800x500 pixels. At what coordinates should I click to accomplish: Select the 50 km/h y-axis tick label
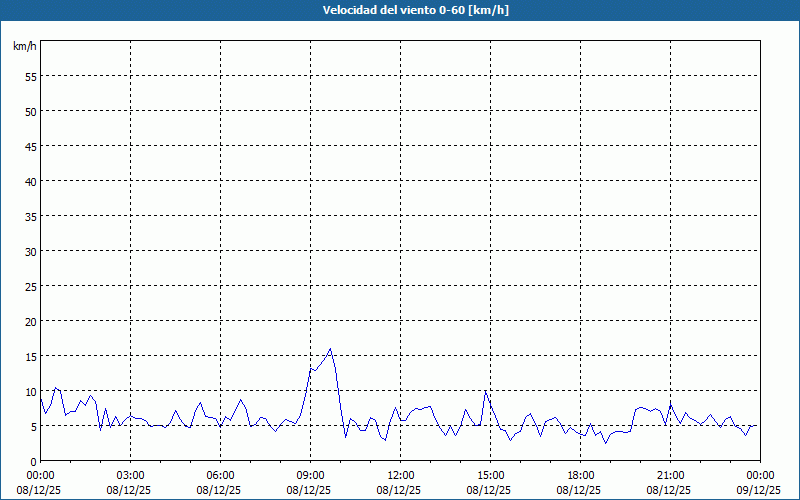coord(31,111)
